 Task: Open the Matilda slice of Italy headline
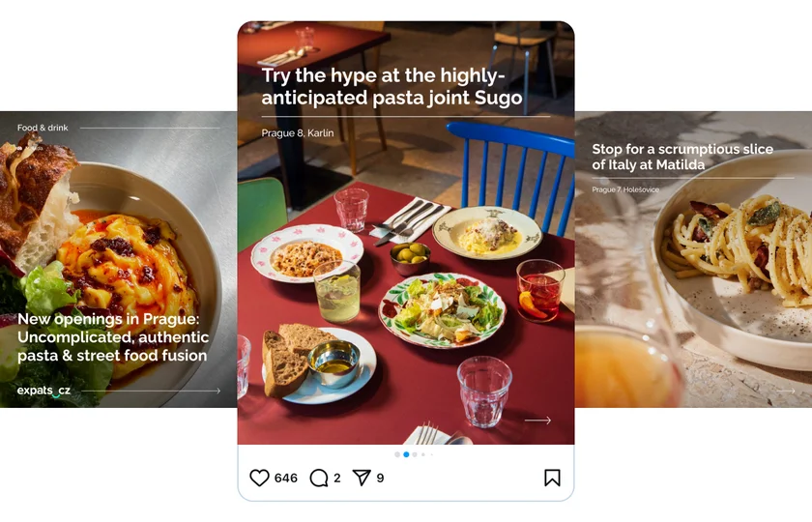tap(682, 157)
